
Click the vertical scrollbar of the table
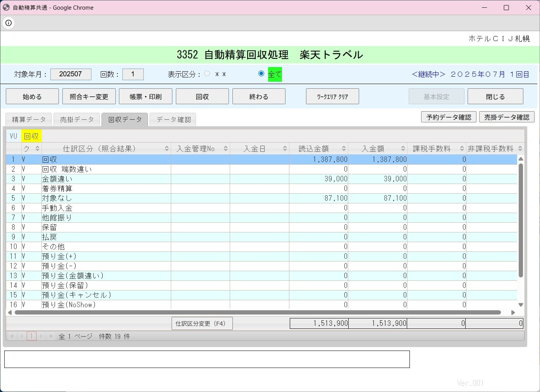521,220
